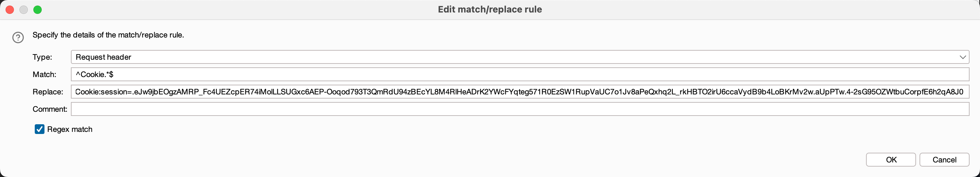980x177 pixels.
Task: Click the 'Replace:' field label
Action: [x=48, y=92]
